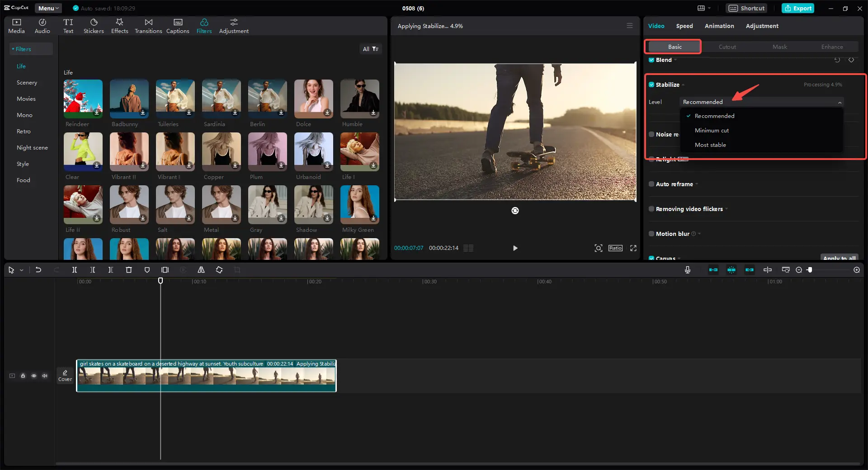The width and height of the screenshot is (868, 470).
Task: Open the Stickers panel in the top toolbar
Action: [94, 25]
